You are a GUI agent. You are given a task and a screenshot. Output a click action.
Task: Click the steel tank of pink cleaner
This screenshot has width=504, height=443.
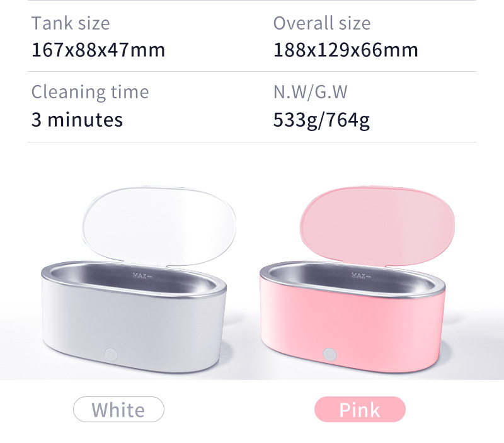pos(352,278)
